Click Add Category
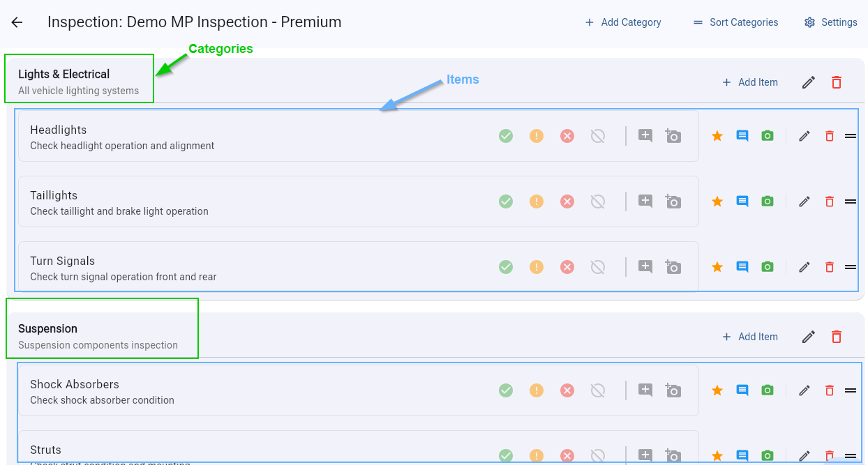 [622, 22]
